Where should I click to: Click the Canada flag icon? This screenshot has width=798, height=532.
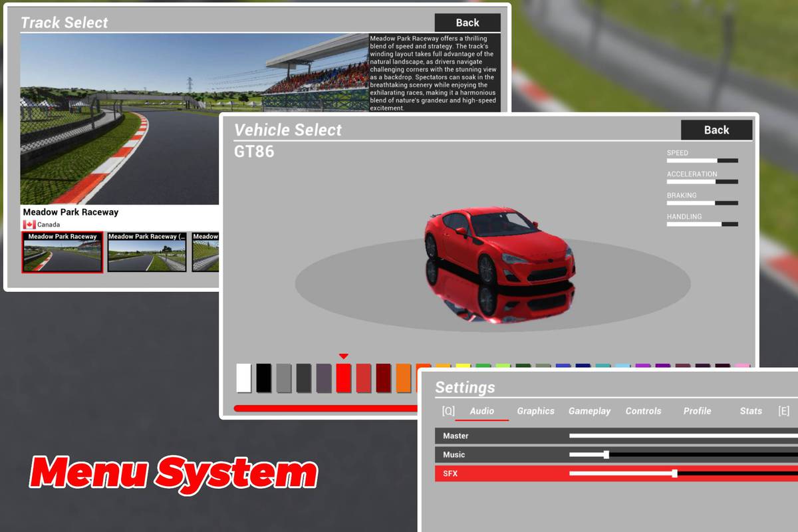pos(29,224)
